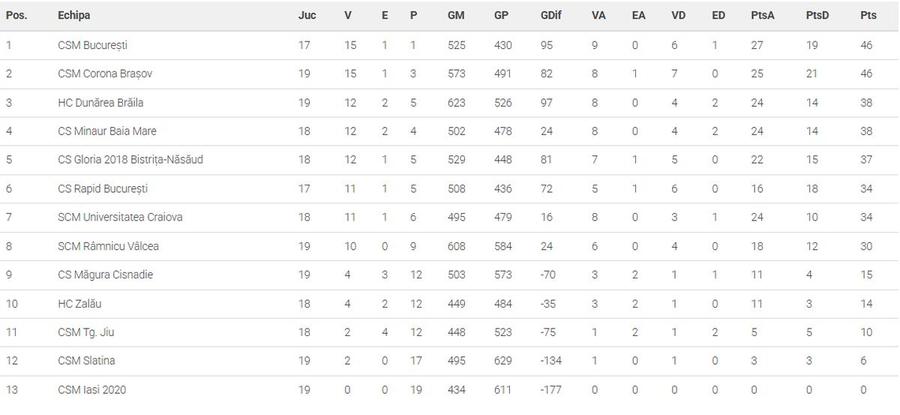The image size is (900, 415).
Task: Click CSM Iasi 2020 team name
Action: 92,390
